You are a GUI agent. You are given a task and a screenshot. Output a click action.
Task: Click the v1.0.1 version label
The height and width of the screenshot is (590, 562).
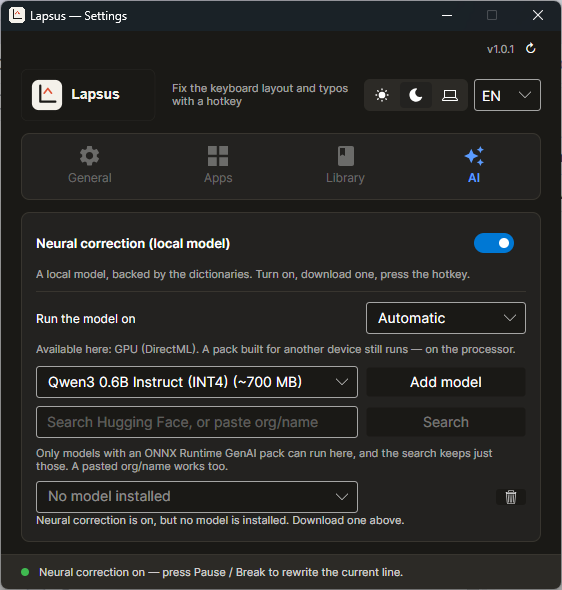pos(500,49)
